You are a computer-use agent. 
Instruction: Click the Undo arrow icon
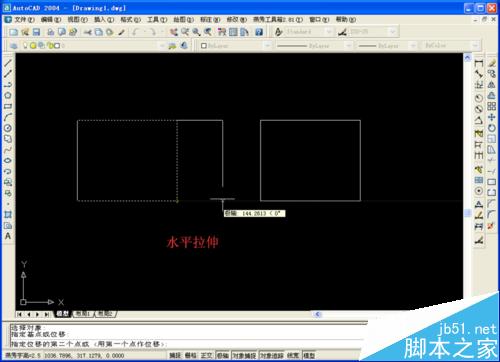135,32
